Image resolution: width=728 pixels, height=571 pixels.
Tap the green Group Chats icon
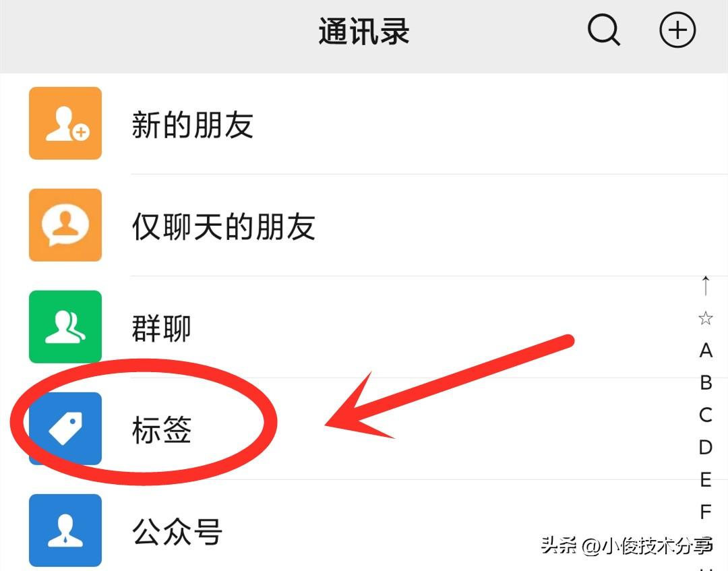pos(65,327)
